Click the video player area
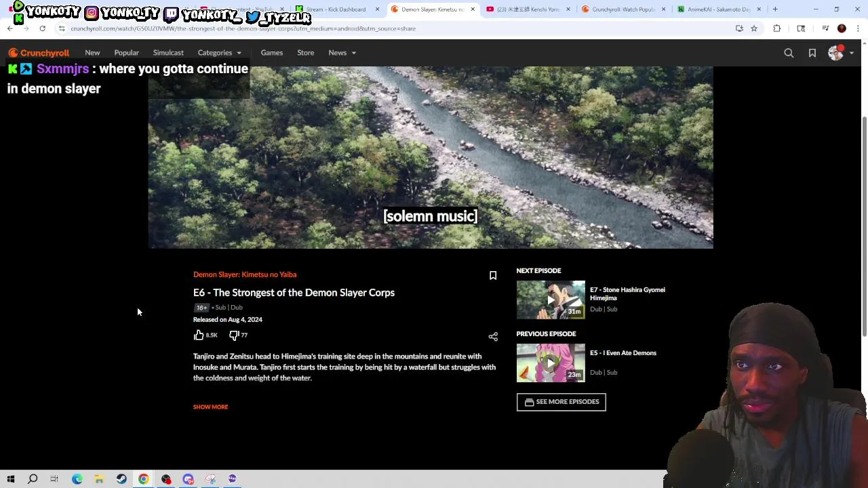The height and width of the screenshot is (488, 868). [x=431, y=157]
